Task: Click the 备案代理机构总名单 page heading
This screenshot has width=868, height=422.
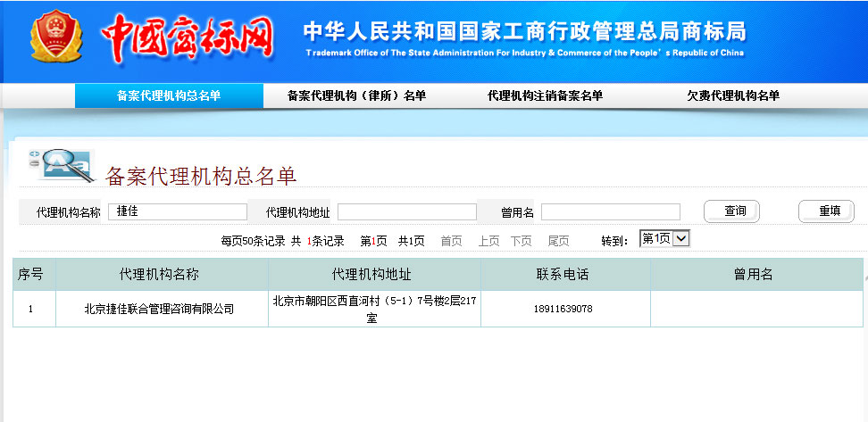Action: point(201,176)
